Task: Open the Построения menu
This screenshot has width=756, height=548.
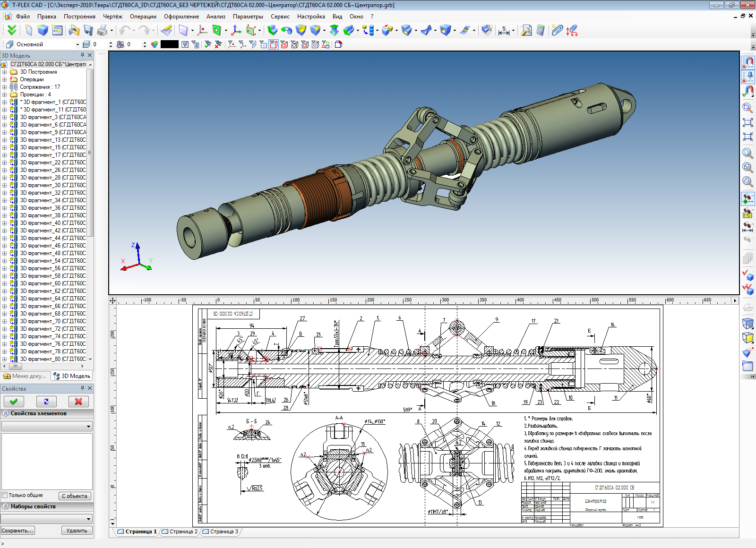Action: [80, 16]
